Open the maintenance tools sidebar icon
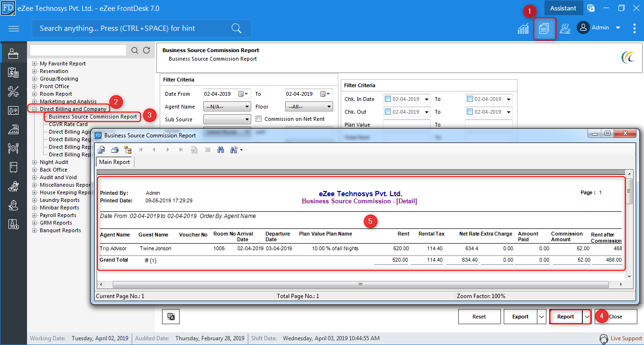 click(13, 91)
